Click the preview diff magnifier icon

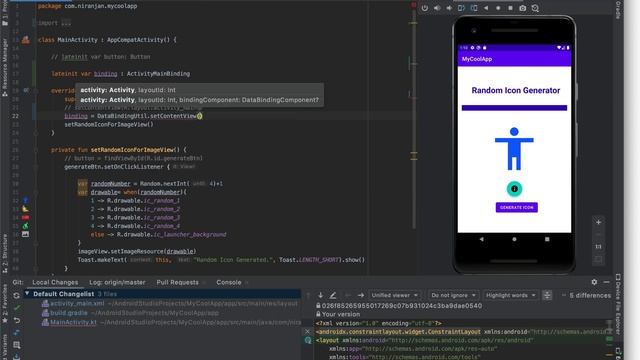pos(17,345)
